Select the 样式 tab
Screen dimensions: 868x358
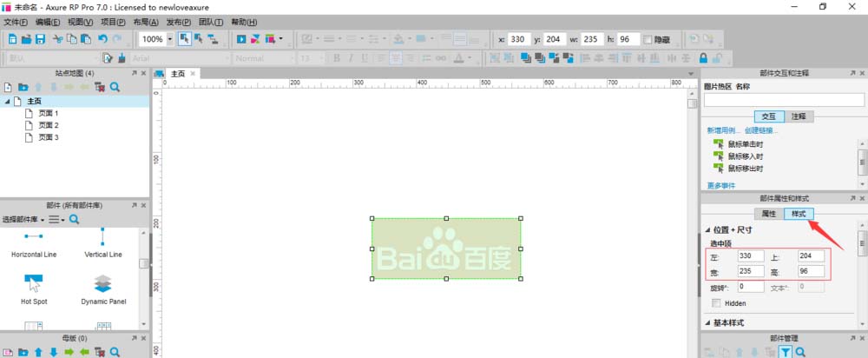(x=799, y=214)
